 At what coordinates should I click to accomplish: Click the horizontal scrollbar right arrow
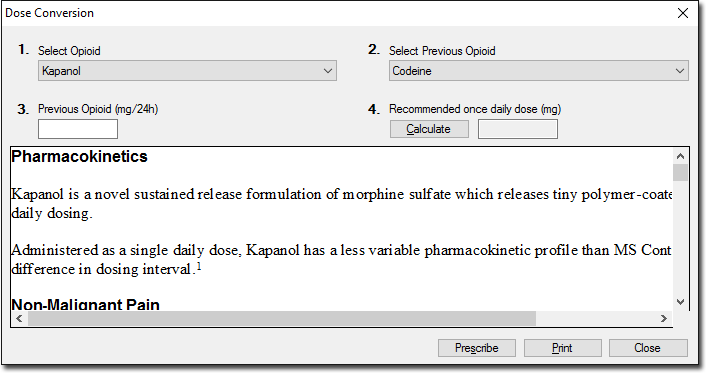pos(664,318)
